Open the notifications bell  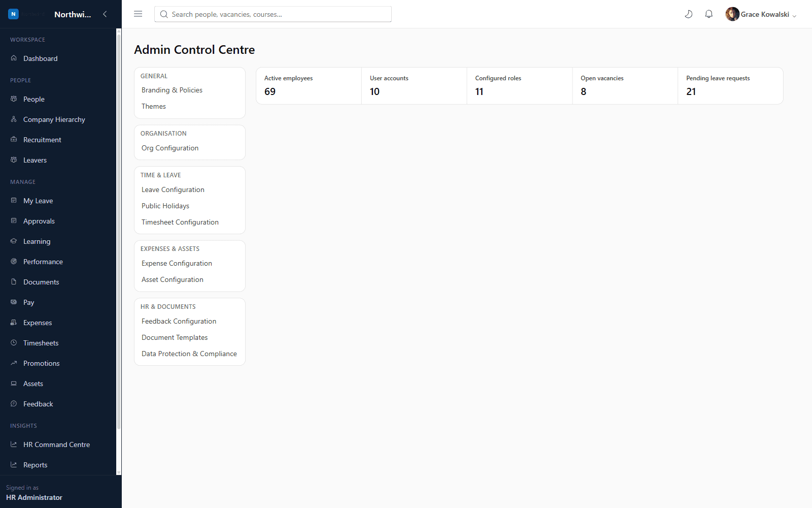pos(709,14)
